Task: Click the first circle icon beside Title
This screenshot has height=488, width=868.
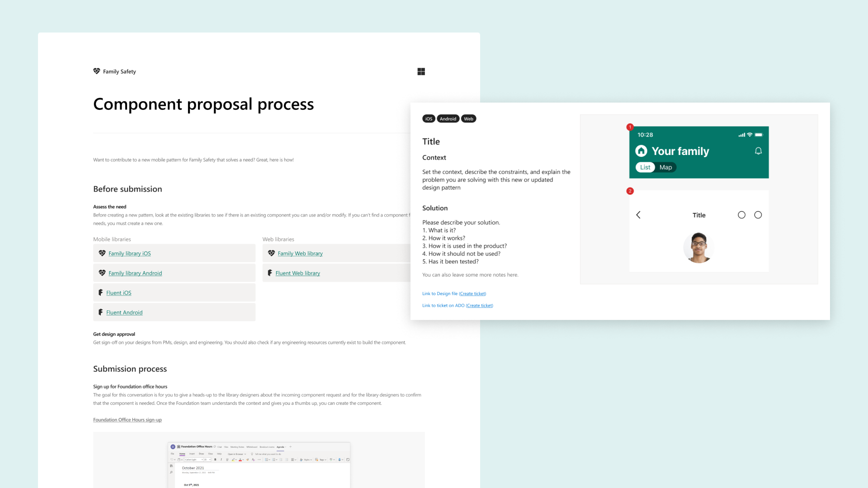Action: [741, 215]
